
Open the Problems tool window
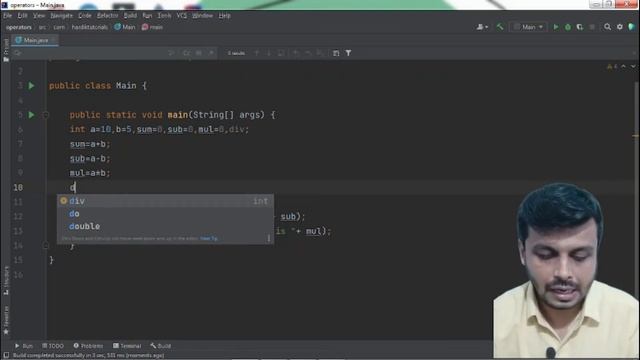click(x=88, y=346)
